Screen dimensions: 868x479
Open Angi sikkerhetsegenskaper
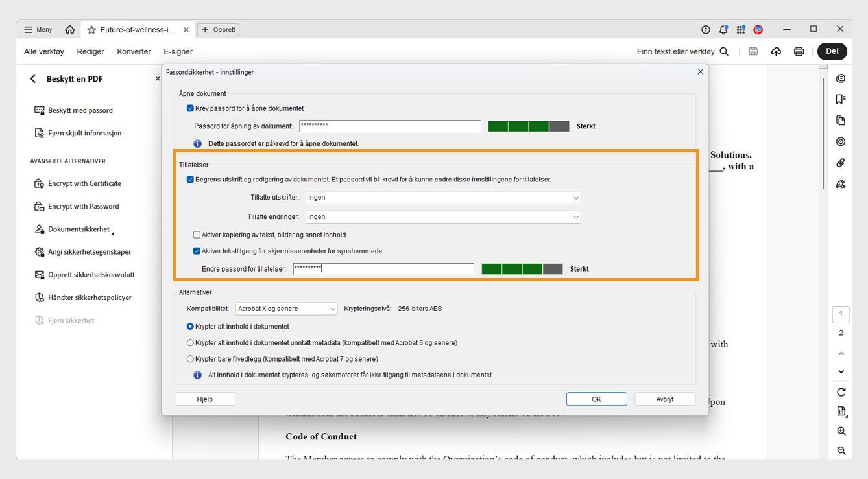[x=83, y=252]
